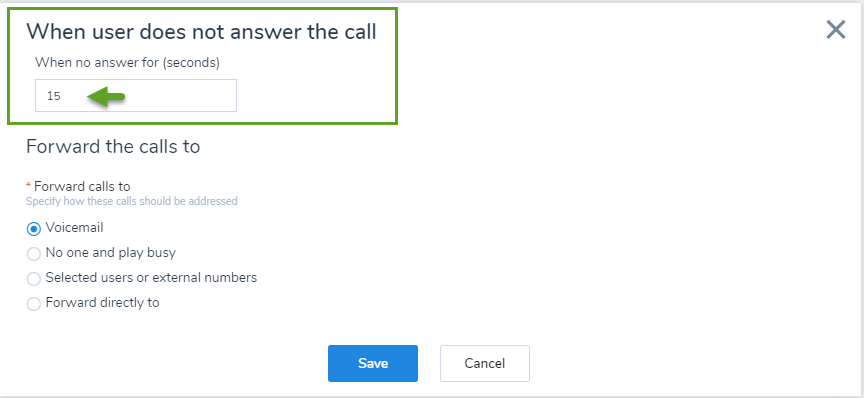The image size is (864, 398).
Task: Click the red required asterisk marker
Action: (29, 187)
